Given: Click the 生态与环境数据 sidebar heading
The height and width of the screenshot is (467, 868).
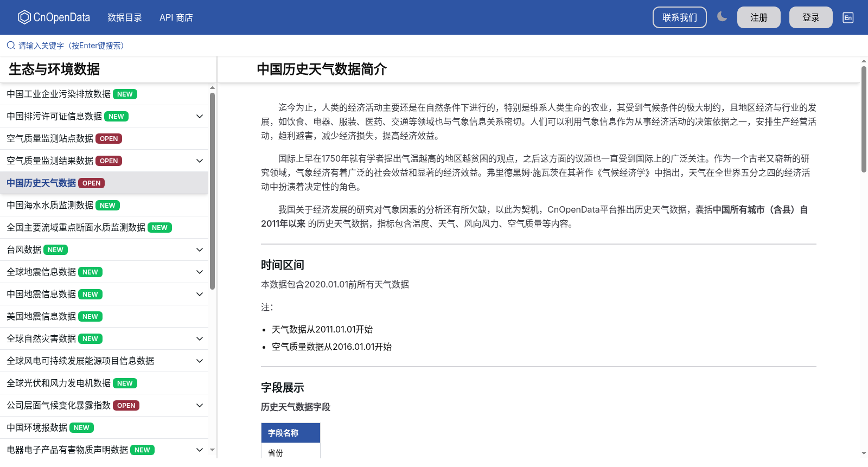Looking at the screenshot, I should click(x=54, y=69).
